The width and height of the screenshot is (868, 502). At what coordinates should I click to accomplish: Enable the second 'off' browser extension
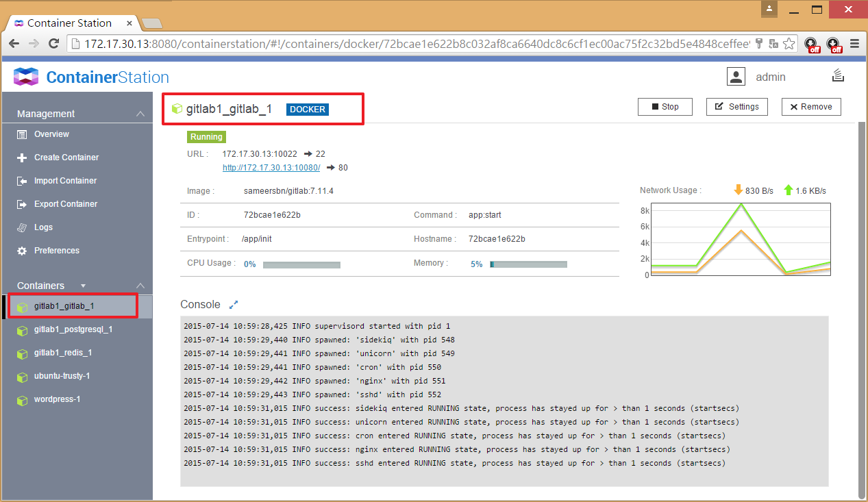tap(834, 44)
